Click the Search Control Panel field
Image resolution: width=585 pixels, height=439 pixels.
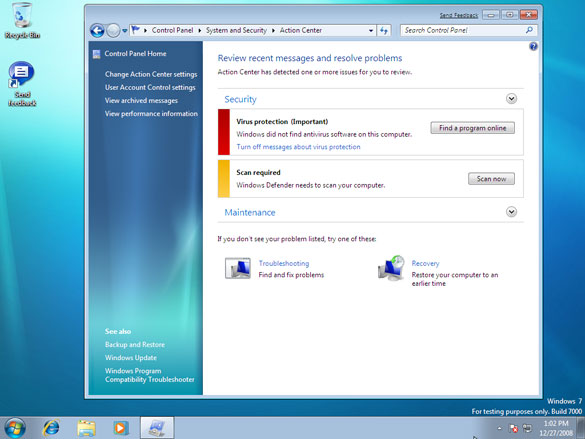463,30
